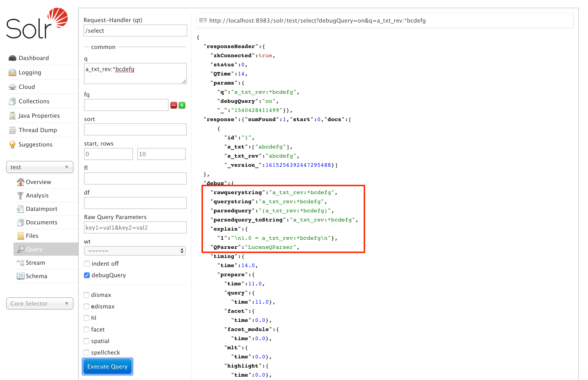The width and height of the screenshot is (588, 380).
Task: Open the test collection dropdown
Action: (40, 167)
